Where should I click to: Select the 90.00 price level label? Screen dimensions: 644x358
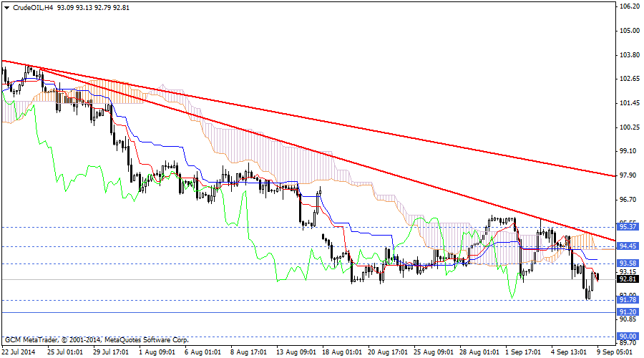[x=628, y=336]
